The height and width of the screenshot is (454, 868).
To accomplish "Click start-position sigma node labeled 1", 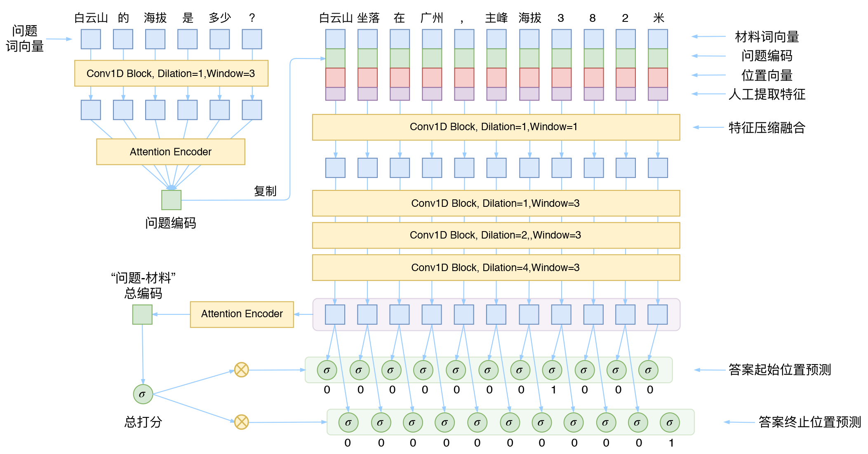I will [552, 370].
